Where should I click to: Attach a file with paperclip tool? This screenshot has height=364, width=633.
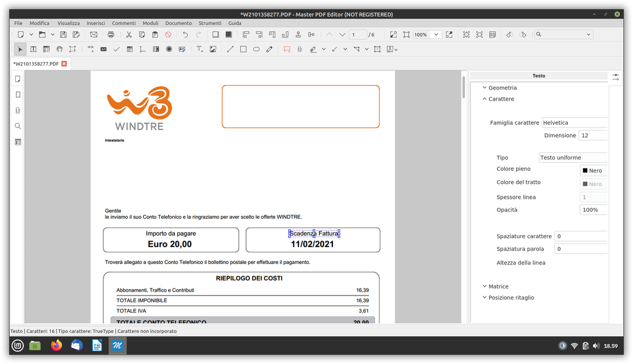click(x=300, y=49)
